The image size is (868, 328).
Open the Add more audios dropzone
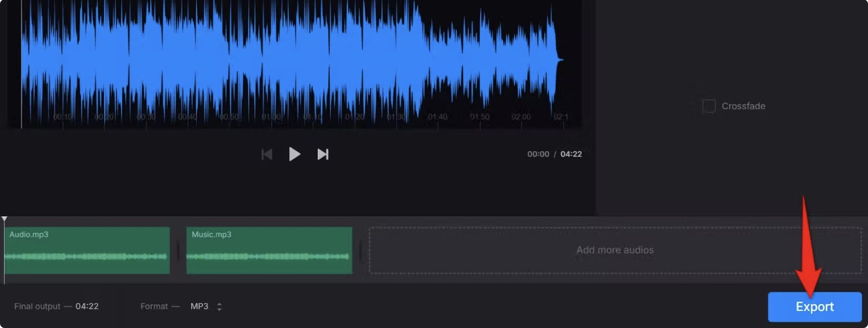tap(615, 250)
